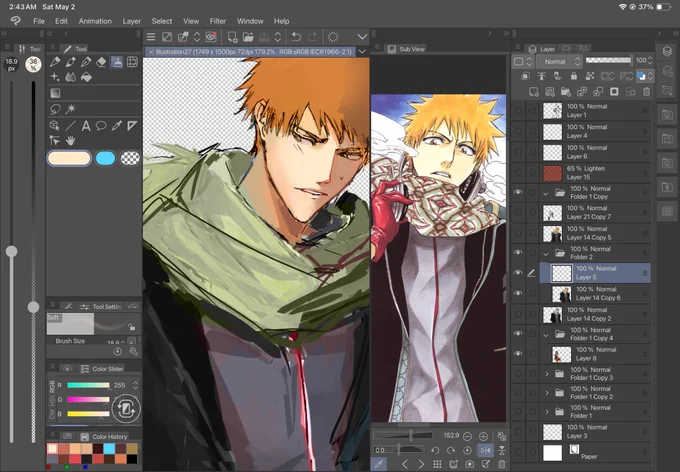Show Layer 15 by its visibility box
The width and height of the screenshot is (680, 472).
518,173
